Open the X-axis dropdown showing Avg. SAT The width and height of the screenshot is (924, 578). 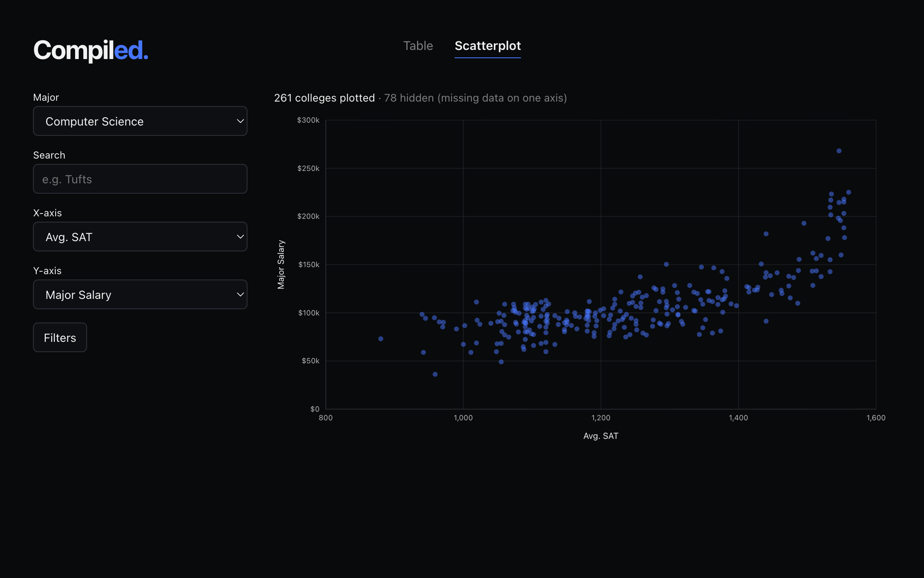coord(140,237)
